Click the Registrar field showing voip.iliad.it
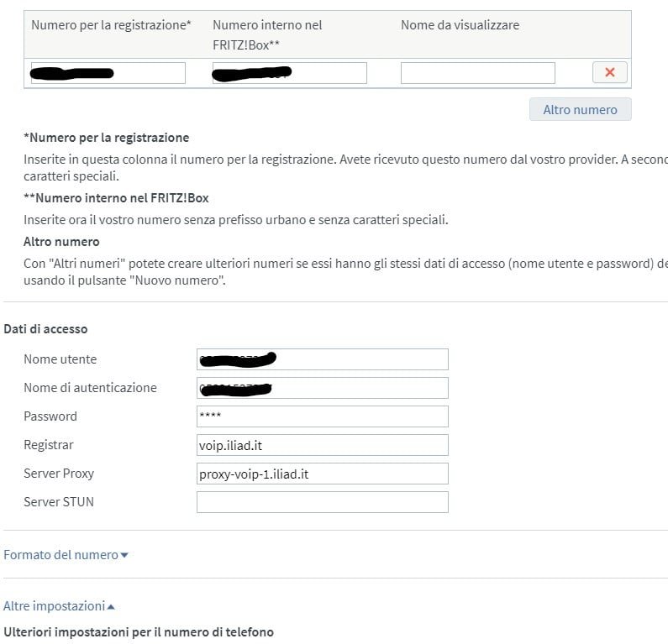 click(x=322, y=445)
